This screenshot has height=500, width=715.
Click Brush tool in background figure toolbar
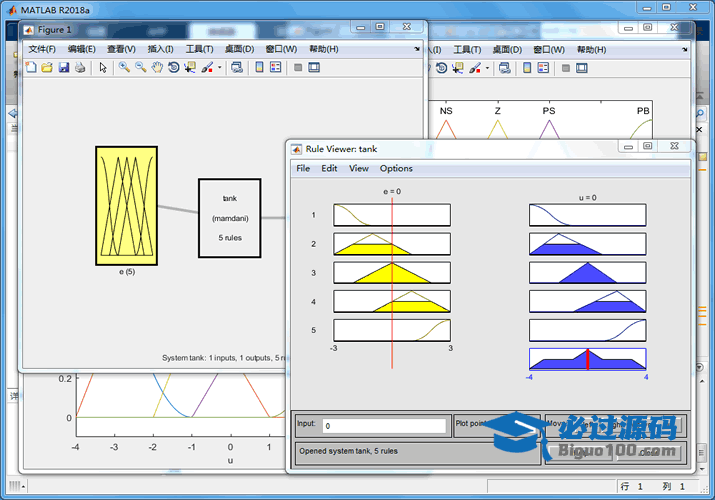click(475, 68)
